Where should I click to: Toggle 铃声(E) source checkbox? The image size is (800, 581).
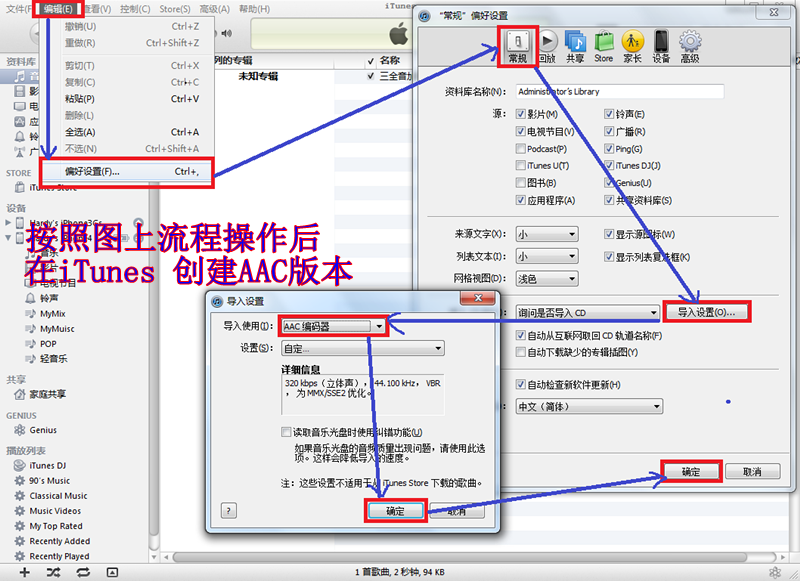609,114
